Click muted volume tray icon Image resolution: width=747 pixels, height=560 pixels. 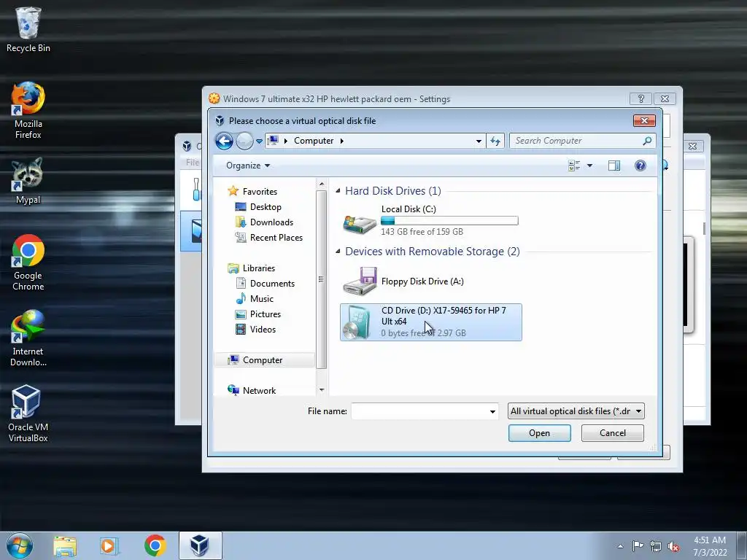(673, 547)
